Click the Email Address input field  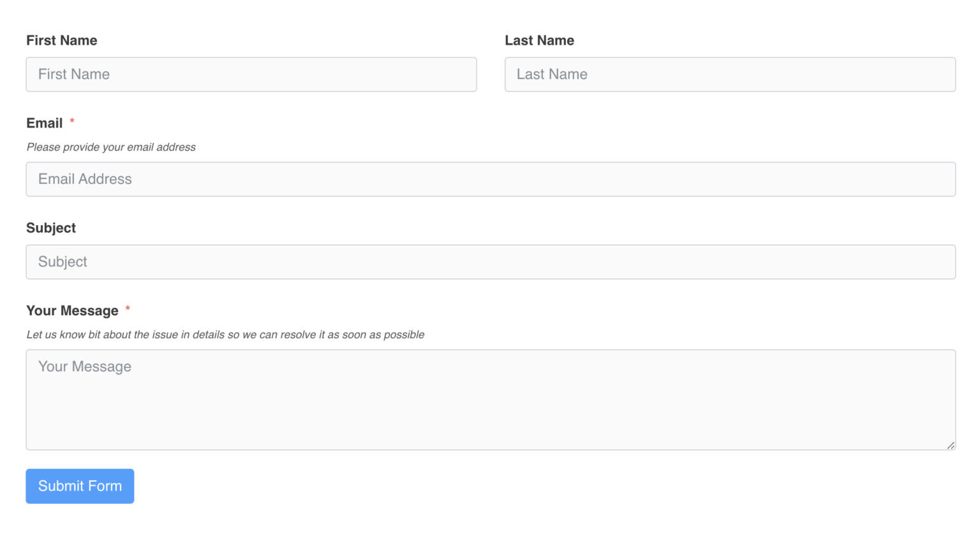click(x=491, y=179)
